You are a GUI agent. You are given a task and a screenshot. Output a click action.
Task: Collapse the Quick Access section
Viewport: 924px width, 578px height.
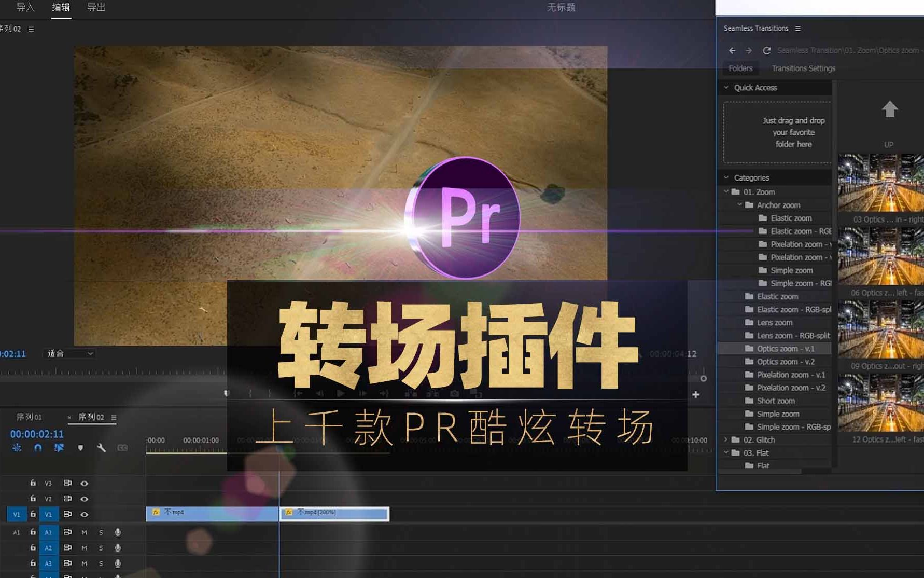tap(726, 88)
